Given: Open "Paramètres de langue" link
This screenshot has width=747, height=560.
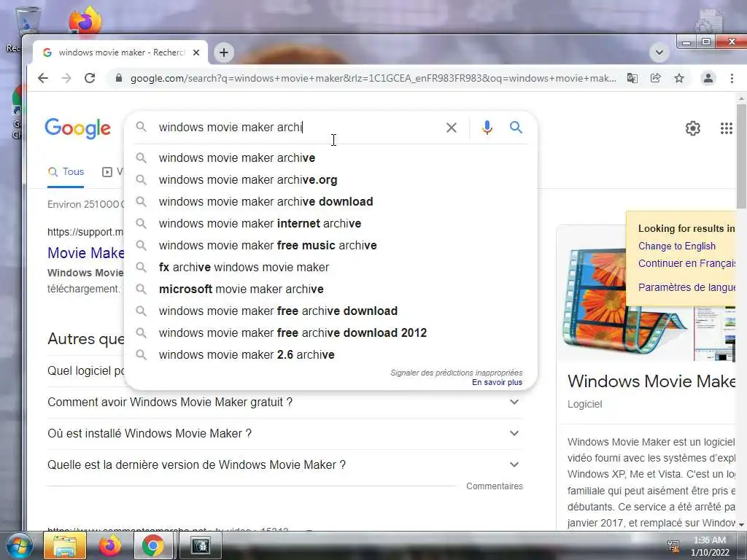Looking at the screenshot, I should pos(686,287).
